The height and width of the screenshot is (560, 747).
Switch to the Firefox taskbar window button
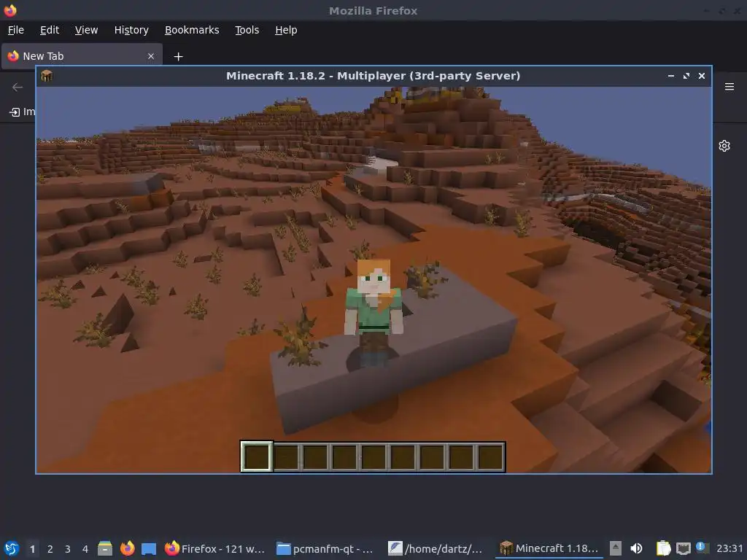[214, 548]
